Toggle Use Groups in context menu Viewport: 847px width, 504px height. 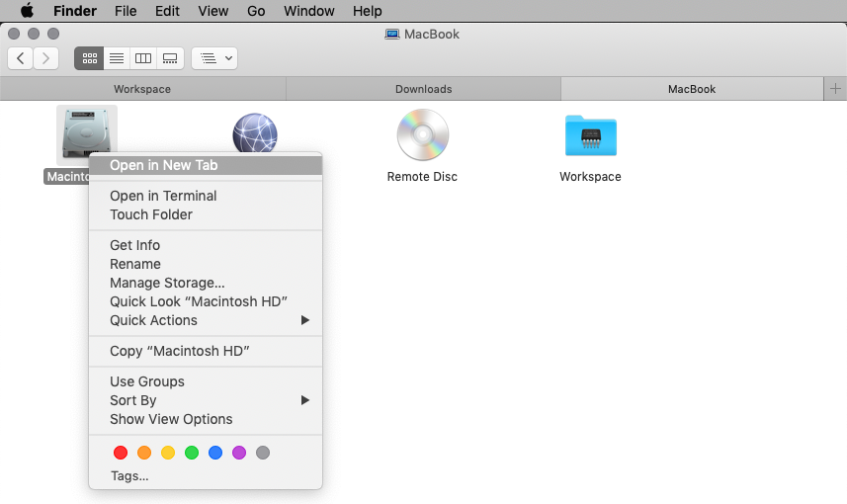coord(147,381)
